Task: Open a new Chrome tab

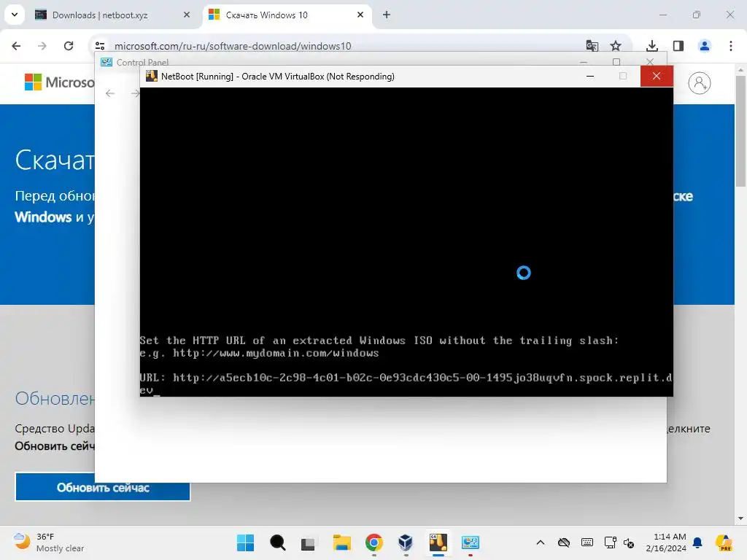Action: coord(387,15)
